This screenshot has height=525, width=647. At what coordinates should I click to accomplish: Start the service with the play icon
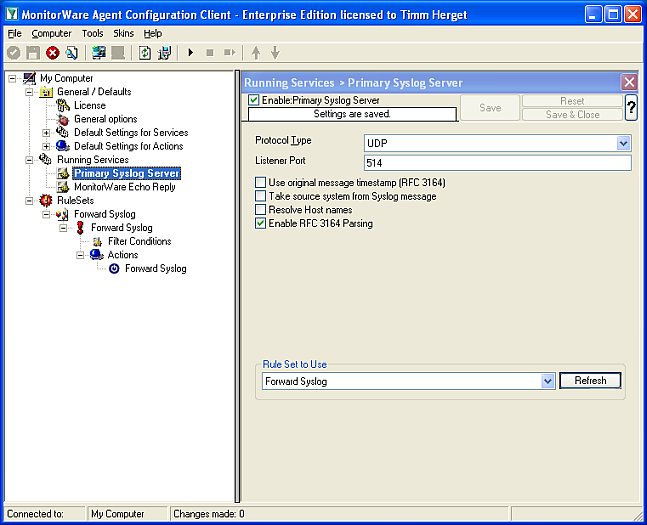191,52
